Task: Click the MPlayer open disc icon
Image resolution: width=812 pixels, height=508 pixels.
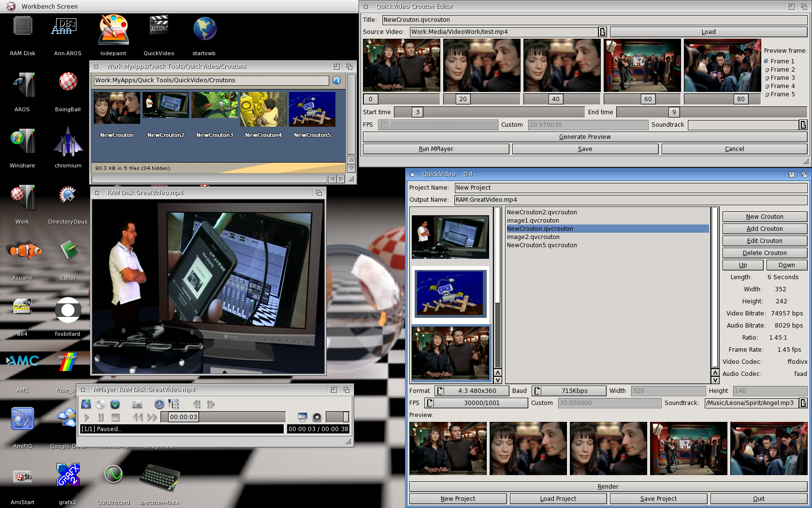Action: click(x=101, y=404)
